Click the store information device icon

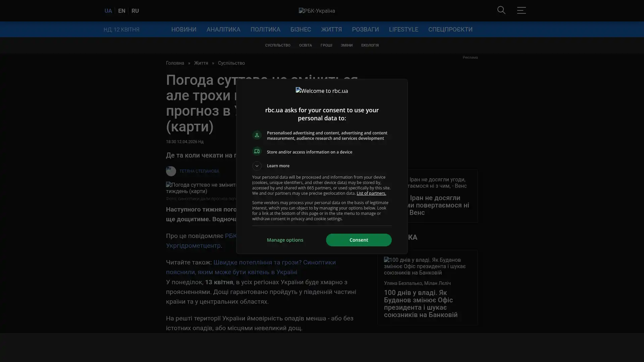click(x=257, y=152)
